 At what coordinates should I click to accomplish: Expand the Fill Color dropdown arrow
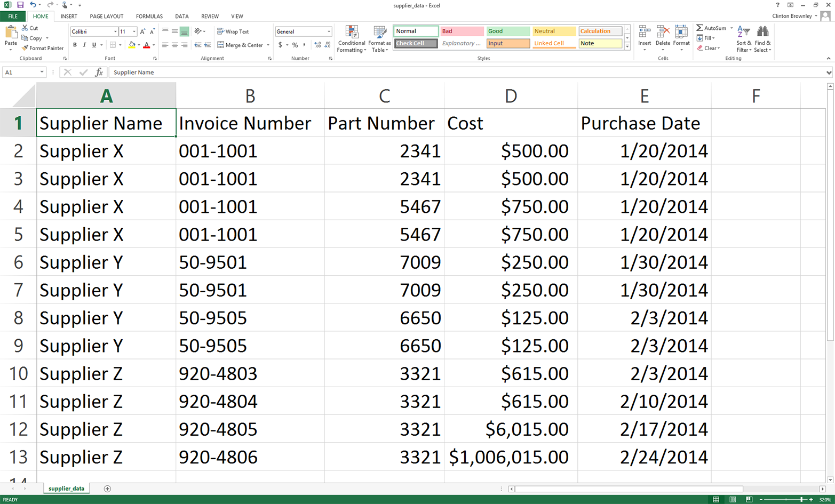[x=138, y=45]
